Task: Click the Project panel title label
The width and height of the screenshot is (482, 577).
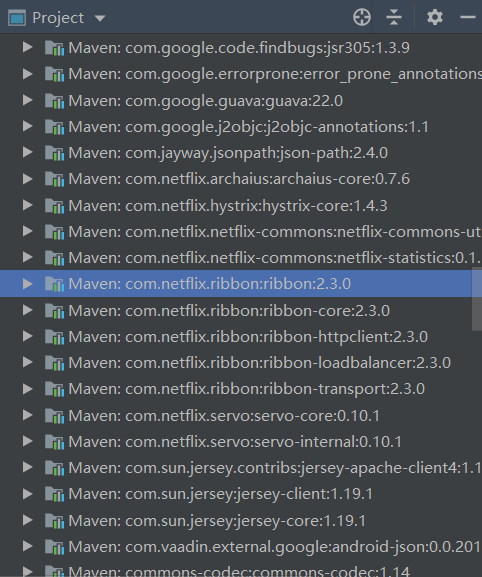Action: click(58, 18)
